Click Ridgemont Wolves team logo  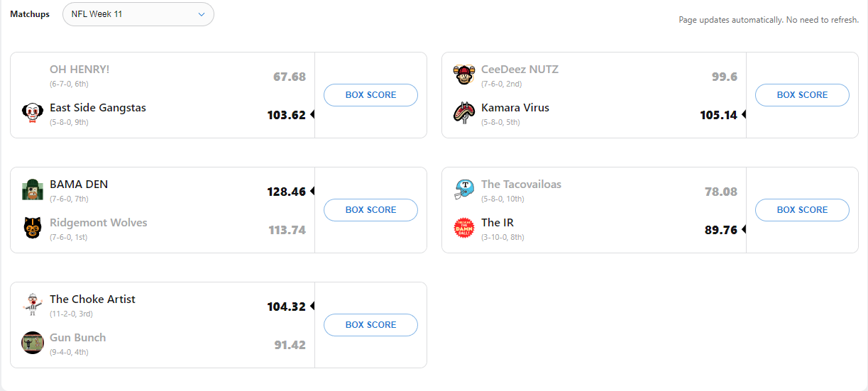[33, 228]
